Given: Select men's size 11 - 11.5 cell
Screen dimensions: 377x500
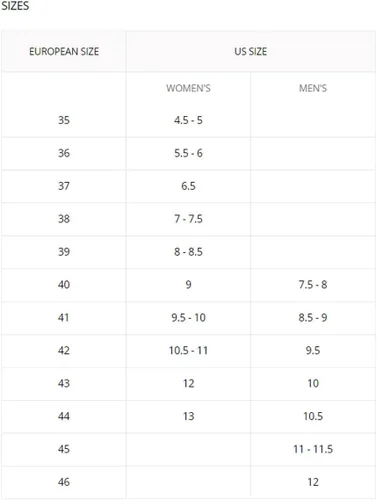Looking at the screenshot, I should 313,449.
